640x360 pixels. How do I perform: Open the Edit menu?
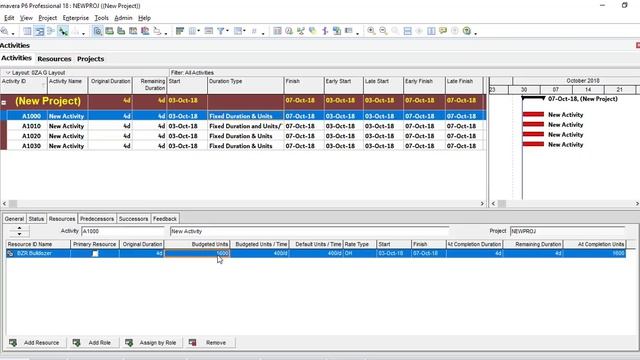(x=9, y=18)
